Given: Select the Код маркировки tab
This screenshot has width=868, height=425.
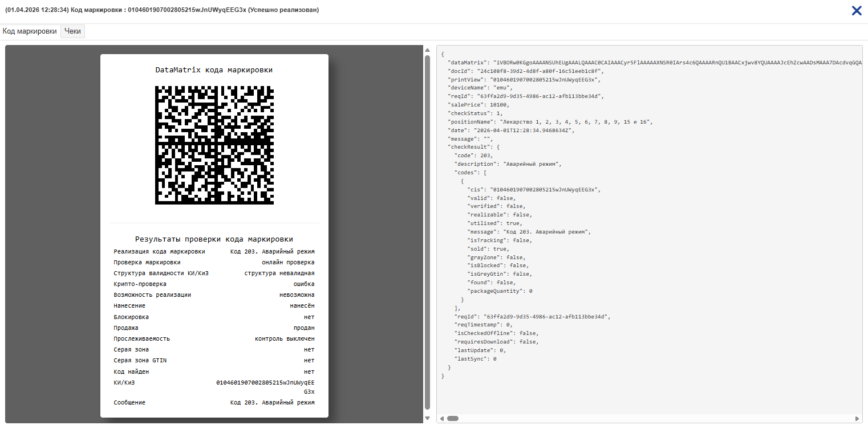Looking at the screenshot, I should (x=30, y=31).
